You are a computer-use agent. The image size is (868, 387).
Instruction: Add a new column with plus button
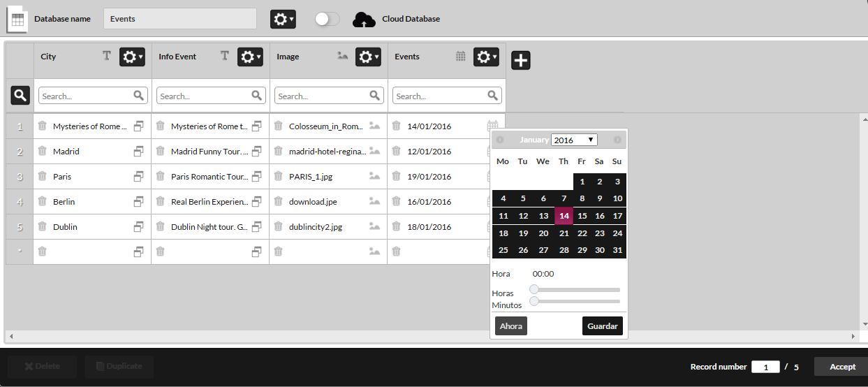click(521, 60)
